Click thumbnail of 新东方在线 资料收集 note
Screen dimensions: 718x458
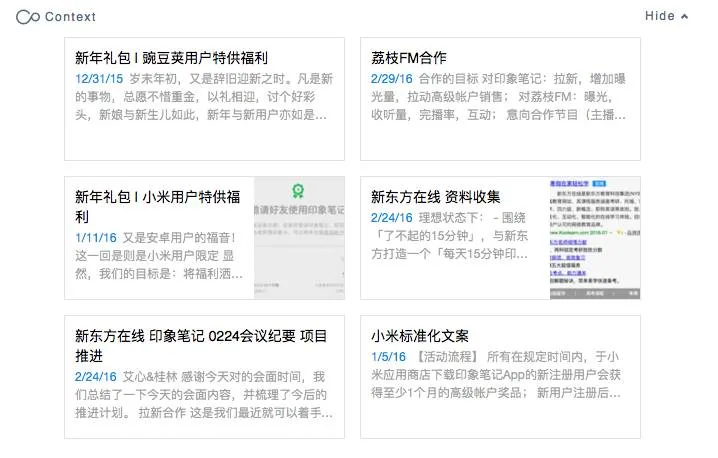(x=595, y=238)
